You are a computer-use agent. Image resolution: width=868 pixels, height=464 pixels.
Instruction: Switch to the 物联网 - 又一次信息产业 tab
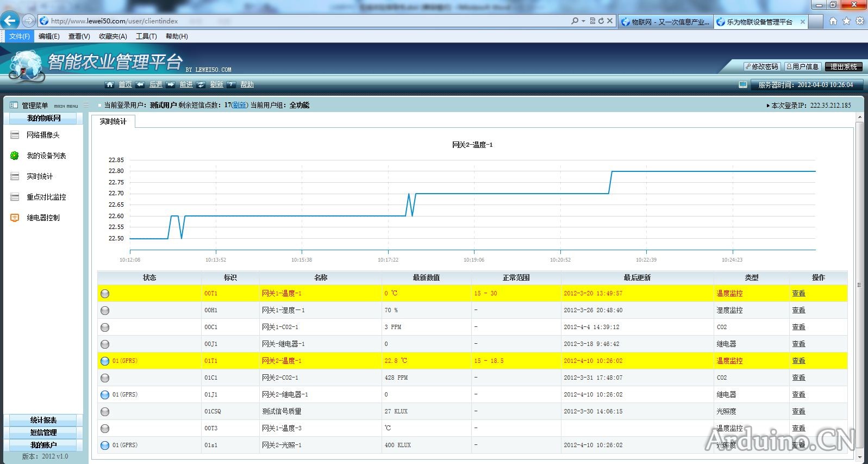(x=665, y=22)
